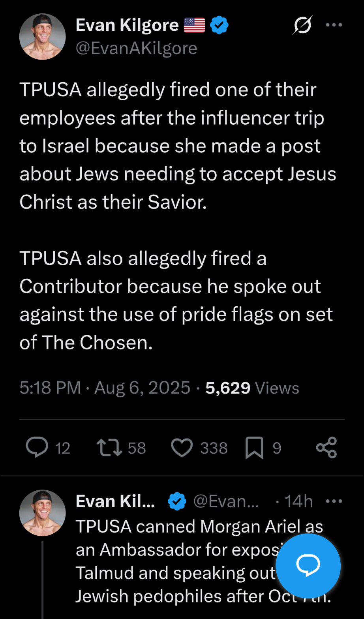Tap the Evan Kilgore display name at top
364x619 pixels.
pyautogui.click(x=127, y=25)
